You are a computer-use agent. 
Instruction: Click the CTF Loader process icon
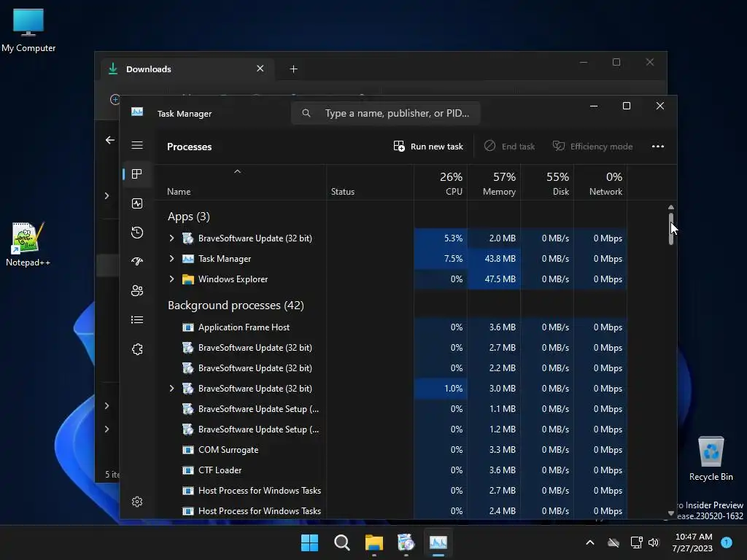point(188,470)
